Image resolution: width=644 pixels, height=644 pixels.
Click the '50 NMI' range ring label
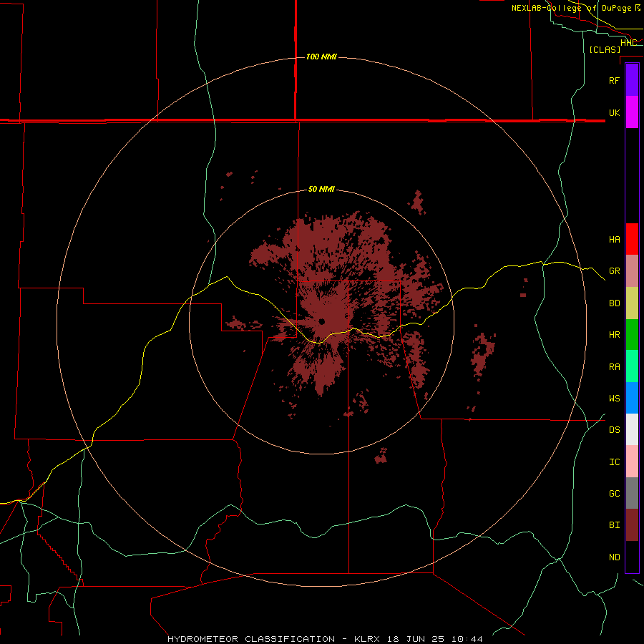pos(321,189)
